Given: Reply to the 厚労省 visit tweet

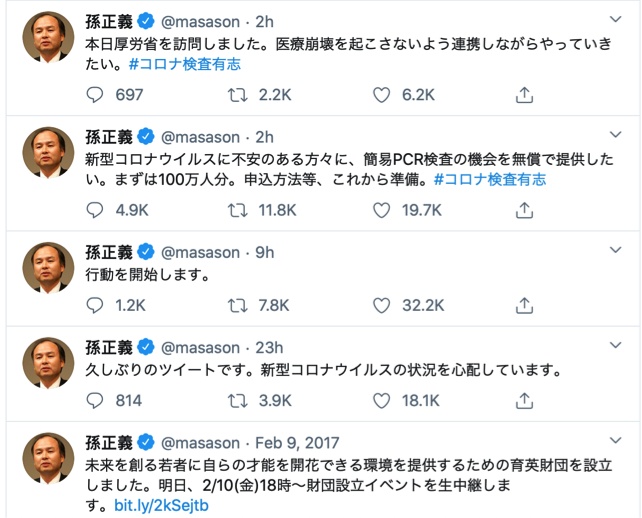Looking at the screenshot, I should (x=96, y=95).
